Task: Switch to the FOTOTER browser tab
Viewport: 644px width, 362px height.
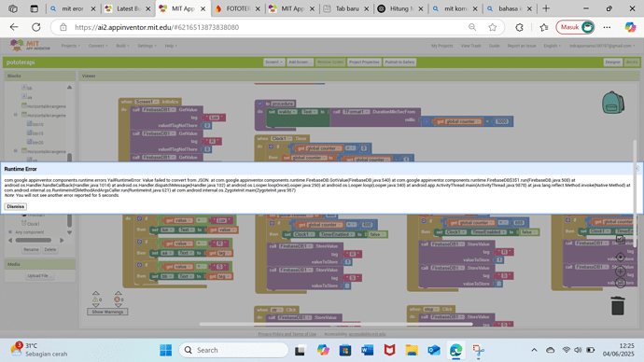Action: click(x=238, y=8)
